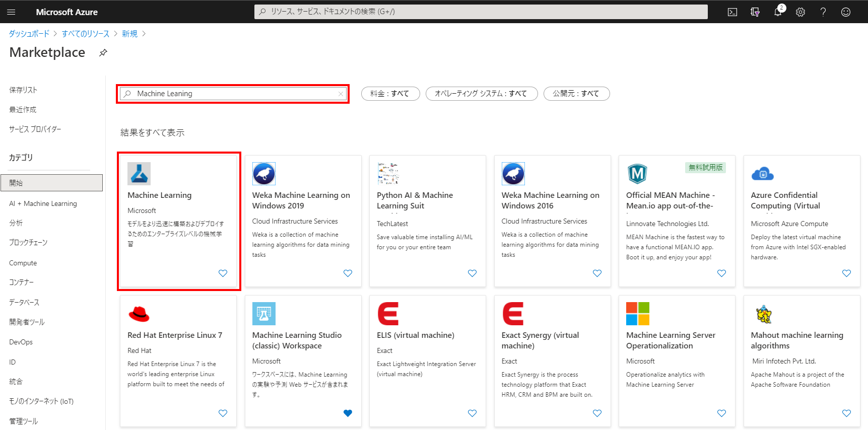
Task: Select the Compute category
Action: [23, 263]
